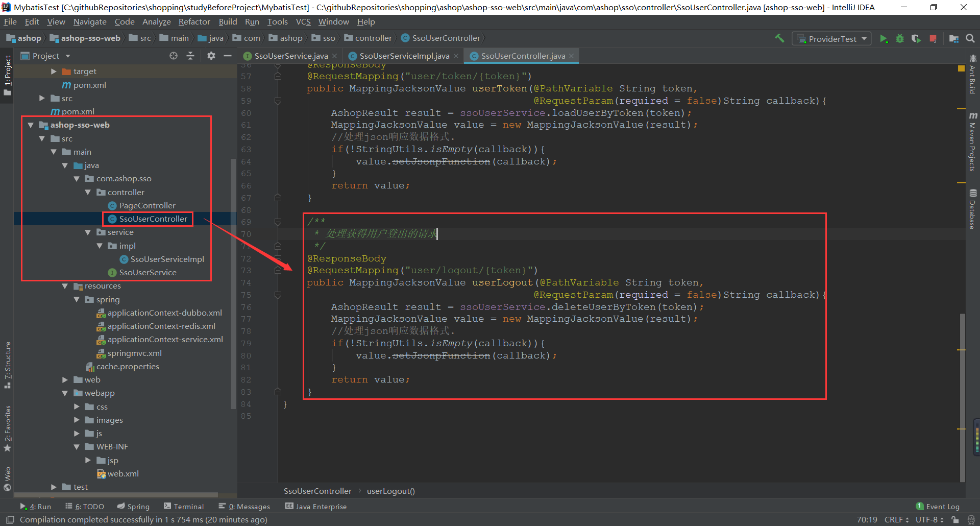Hide the Project panel with minus icon
This screenshot has height=526, width=980.
pos(228,56)
